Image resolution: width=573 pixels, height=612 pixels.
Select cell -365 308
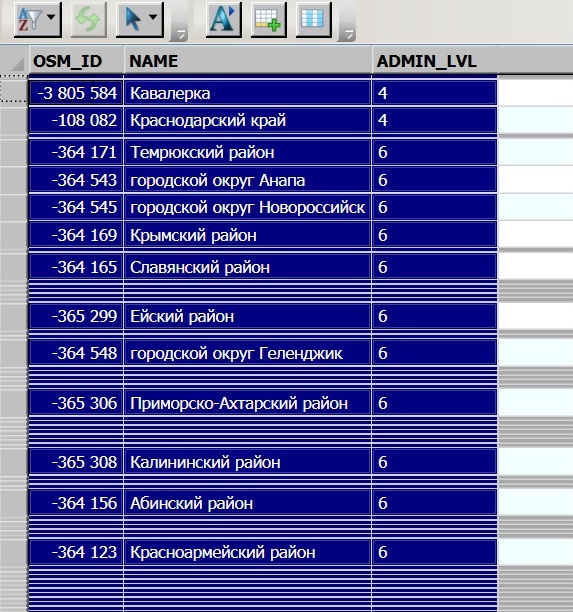tap(77, 462)
